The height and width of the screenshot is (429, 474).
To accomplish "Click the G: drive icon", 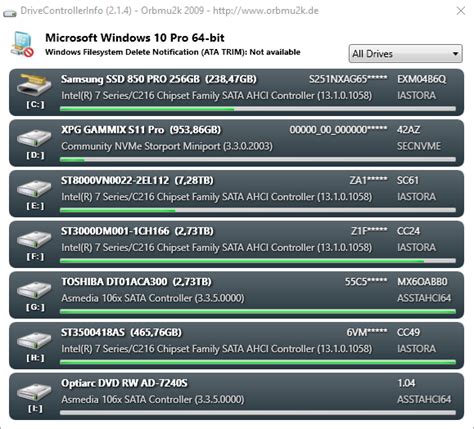I will (x=34, y=290).
